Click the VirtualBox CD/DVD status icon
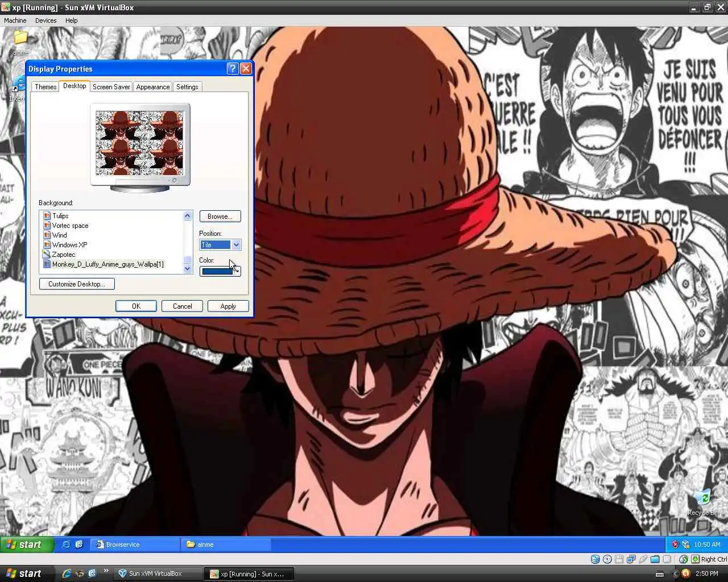This screenshot has height=582, width=728. point(607,559)
